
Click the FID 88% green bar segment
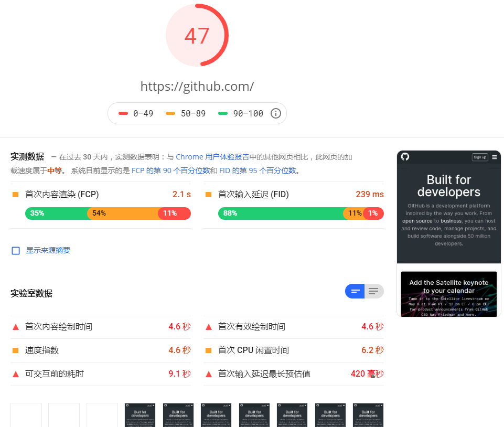click(281, 213)
